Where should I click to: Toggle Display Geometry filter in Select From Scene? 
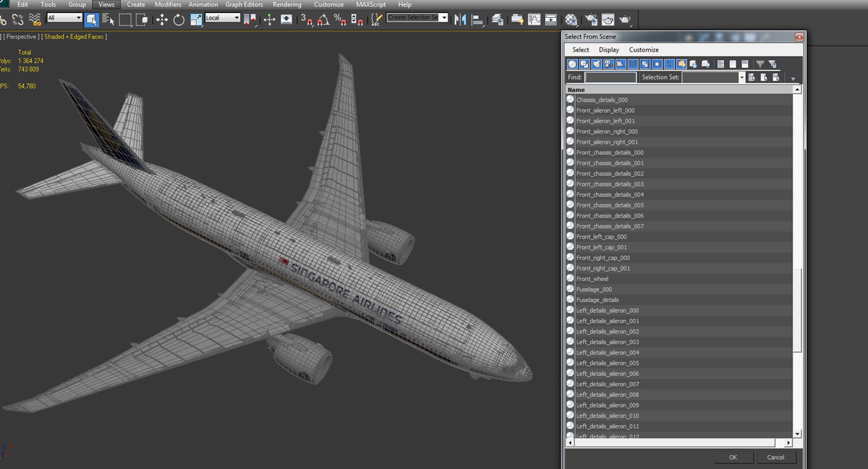[572, 64]
